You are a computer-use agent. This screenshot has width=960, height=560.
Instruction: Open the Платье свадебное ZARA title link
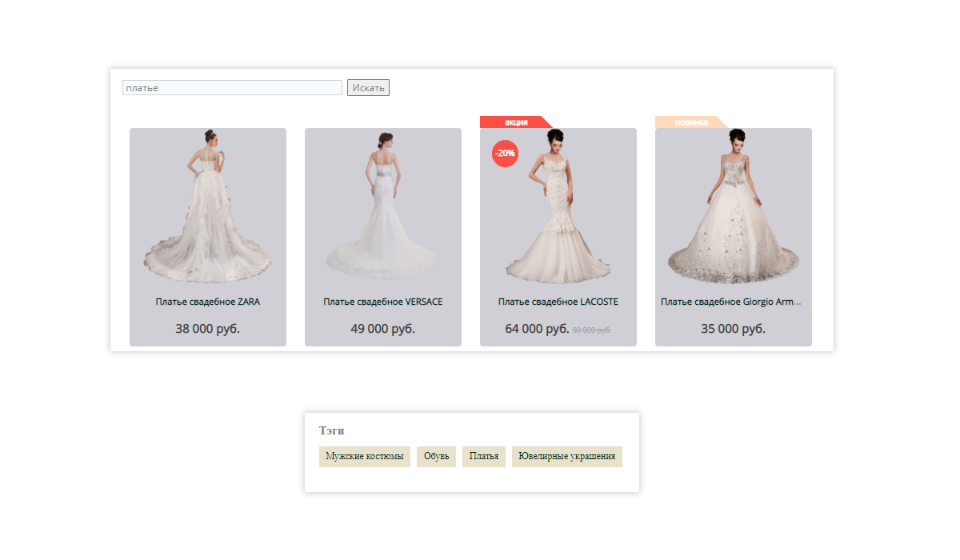pyautogui.click(x=208, y=302)
